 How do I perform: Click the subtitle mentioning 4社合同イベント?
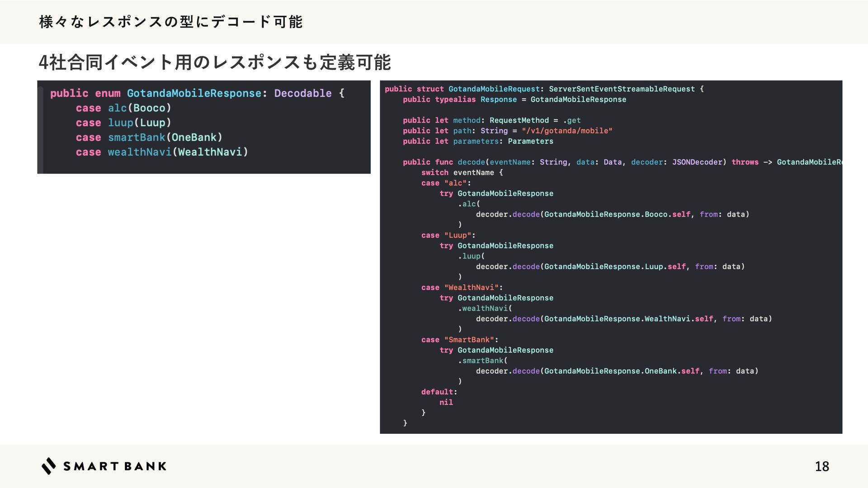click(x=214, y=62)
